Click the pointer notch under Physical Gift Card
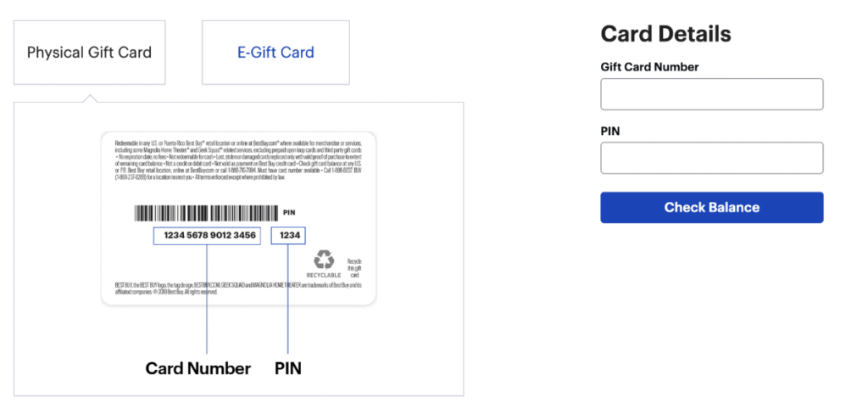The width and height of the screenshot is (868, 414). coord(89,98)
